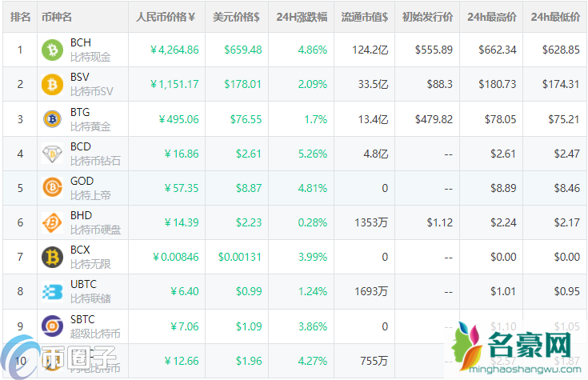This screenshot has width=588, height=380.
Task: Click the price ¥57.35
Action: [182, 188]
